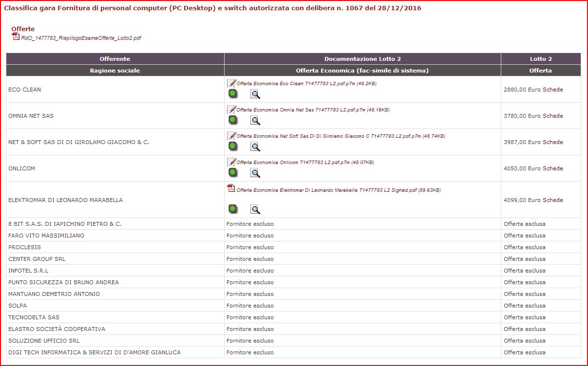588x366 pixels.
Task: Select ELASTRO SOCIETÀ COOPERATIVA row name
Action: pyautogui.click(x=57, y=329)
